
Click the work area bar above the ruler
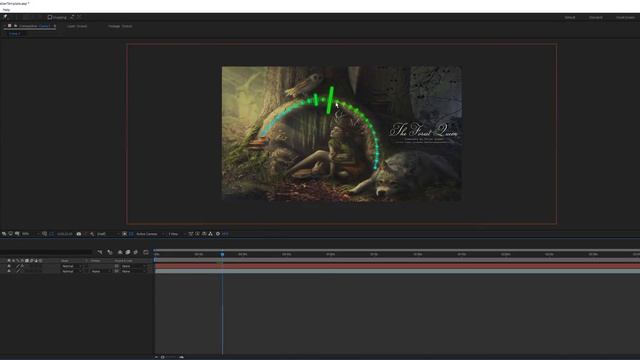[x=397, y=250]
